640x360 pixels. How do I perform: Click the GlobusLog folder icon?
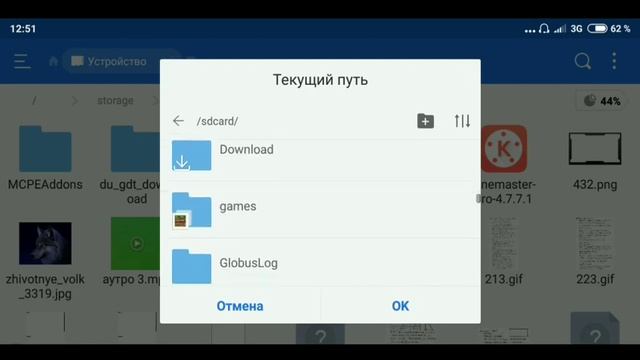[x=191, y=267]
